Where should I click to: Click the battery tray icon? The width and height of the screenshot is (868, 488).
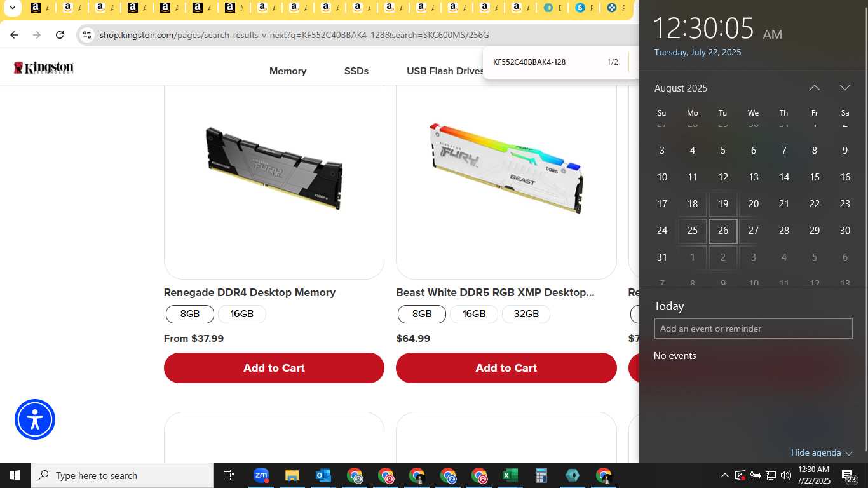point(756,475)
